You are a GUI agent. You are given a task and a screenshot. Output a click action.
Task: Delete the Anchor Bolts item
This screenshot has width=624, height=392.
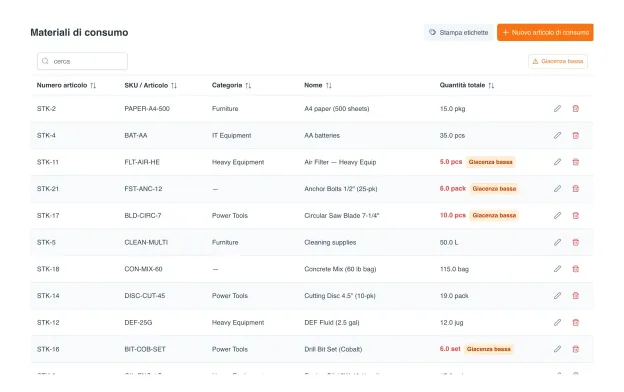tap(575, 189)
